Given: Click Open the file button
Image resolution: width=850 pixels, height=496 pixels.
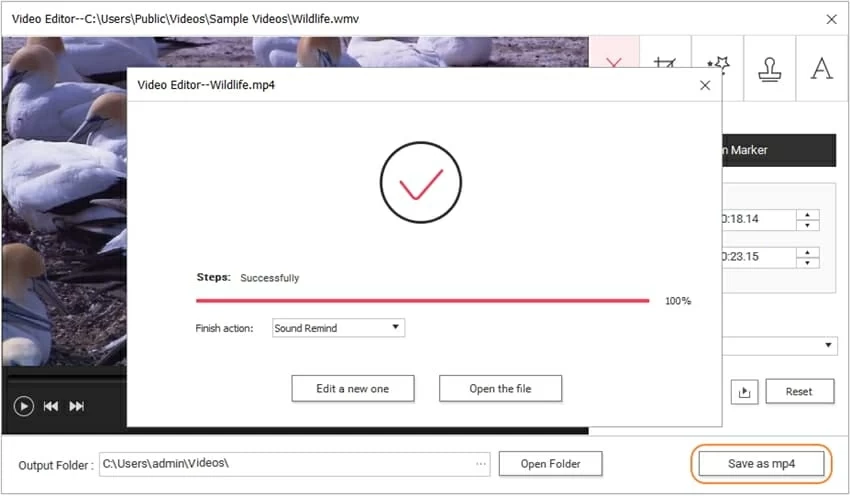Looking at the screenshot, I should 500,389.
